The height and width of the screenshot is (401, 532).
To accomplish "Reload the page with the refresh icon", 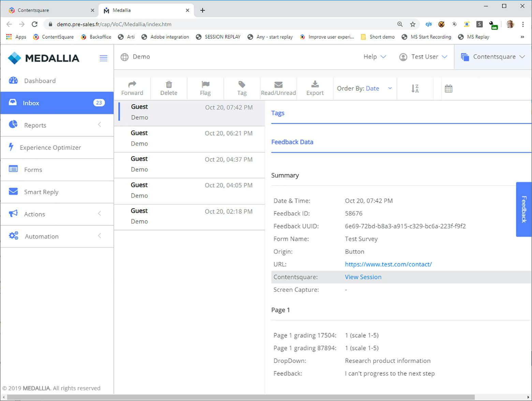I will tap(34, 24).
